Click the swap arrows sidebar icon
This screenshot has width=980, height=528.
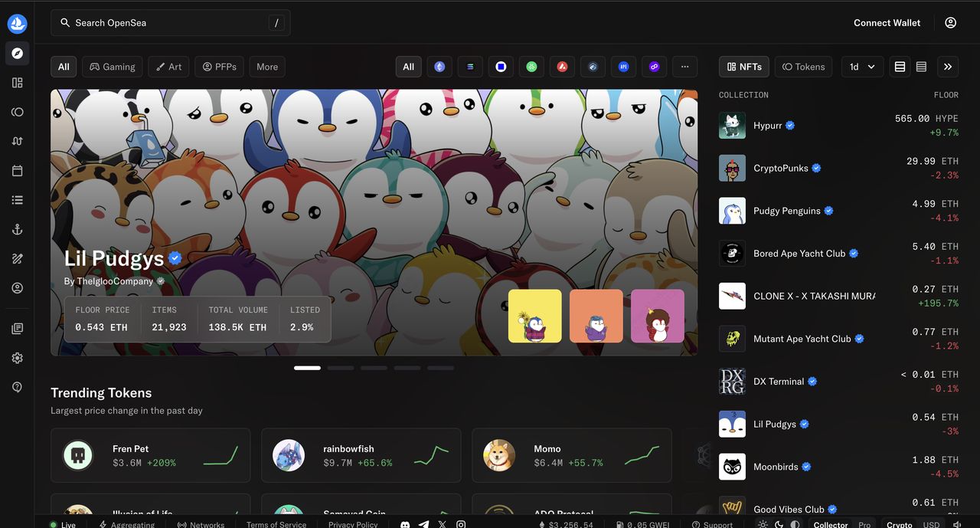[17, 141]
